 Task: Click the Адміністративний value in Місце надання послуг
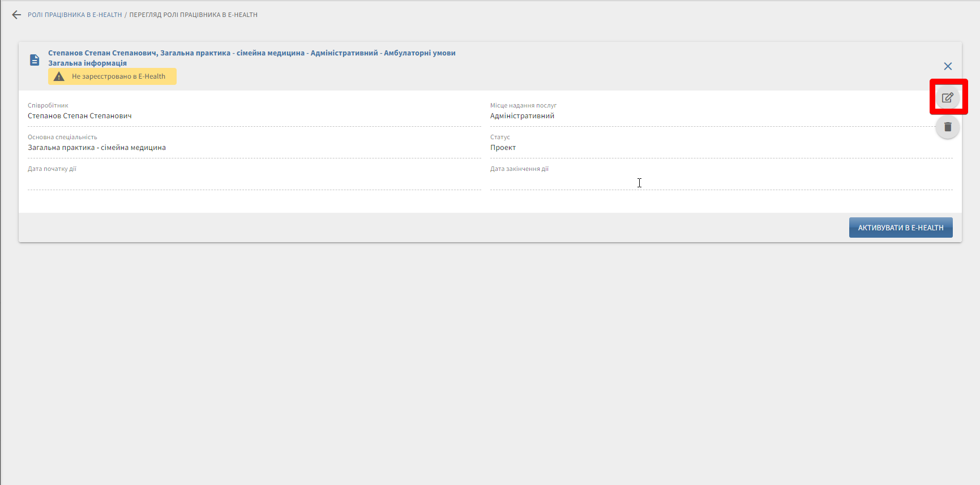pos(522,116)
